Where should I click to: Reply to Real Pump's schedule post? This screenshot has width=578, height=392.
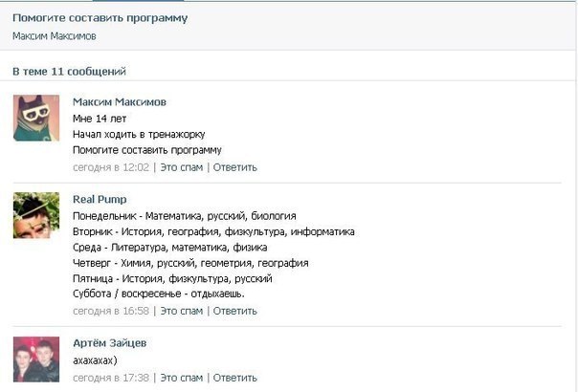[234, 312]
